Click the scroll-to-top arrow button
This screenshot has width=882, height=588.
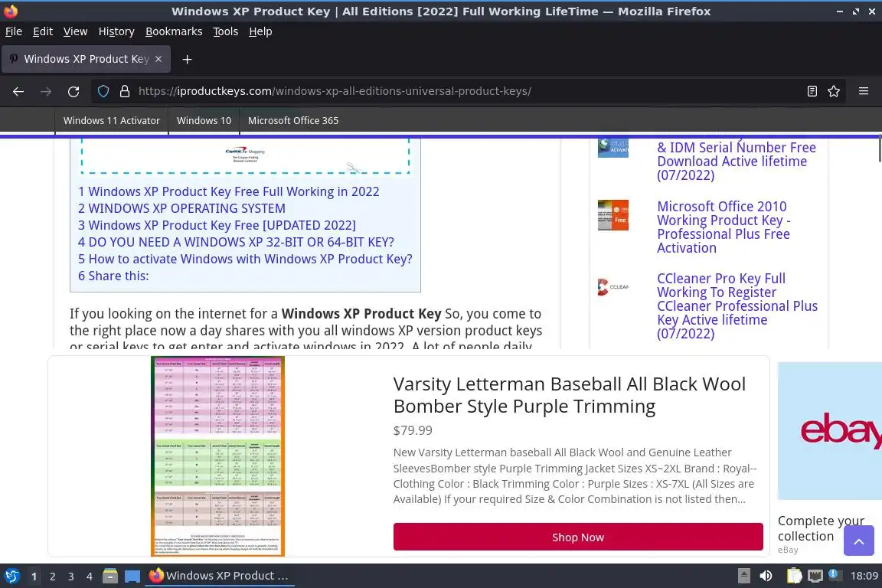[858, 541]
